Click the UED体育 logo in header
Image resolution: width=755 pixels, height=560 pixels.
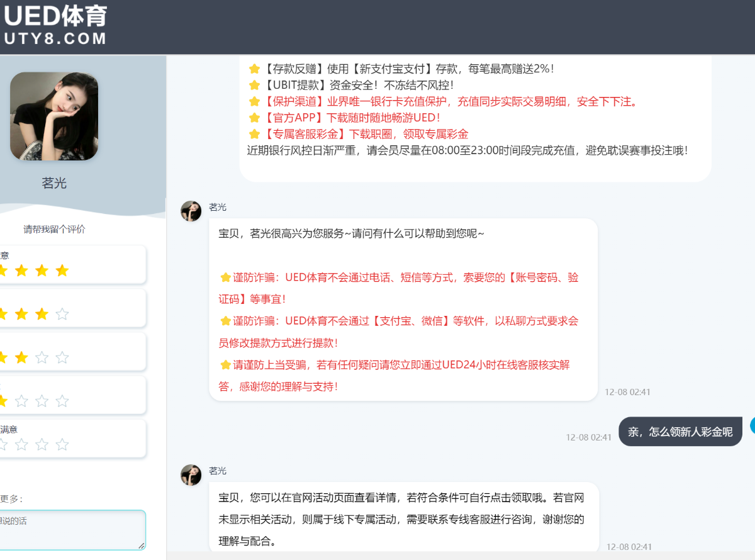[x=55, y=26]
